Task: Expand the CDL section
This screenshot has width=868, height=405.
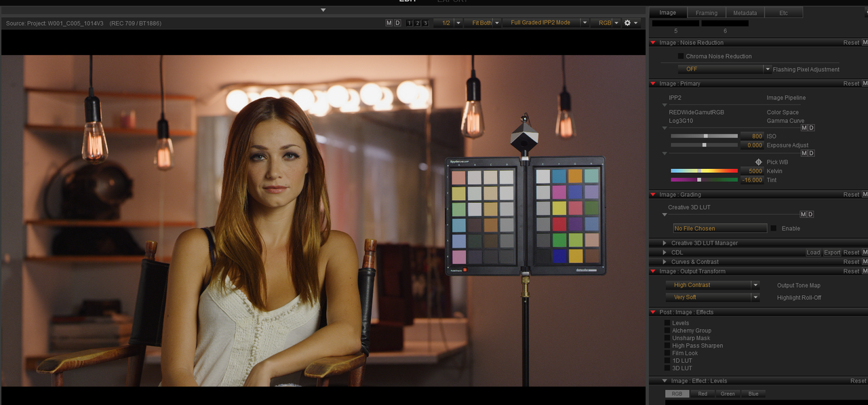Action: click(665, 252)
